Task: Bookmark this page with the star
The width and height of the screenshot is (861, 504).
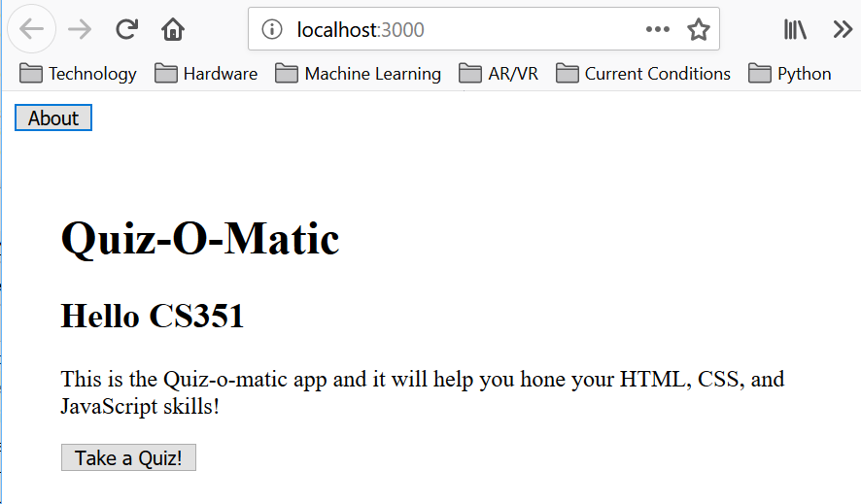Action: [x=699, y=29]
